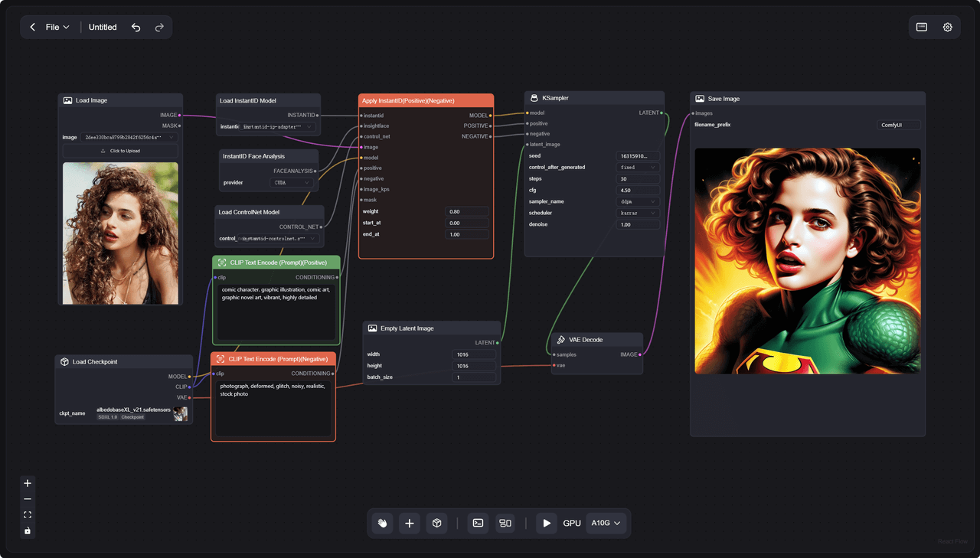The image size is (980, 558).
Task: Edit the KSampler seed field
Action: click(639, 156)
